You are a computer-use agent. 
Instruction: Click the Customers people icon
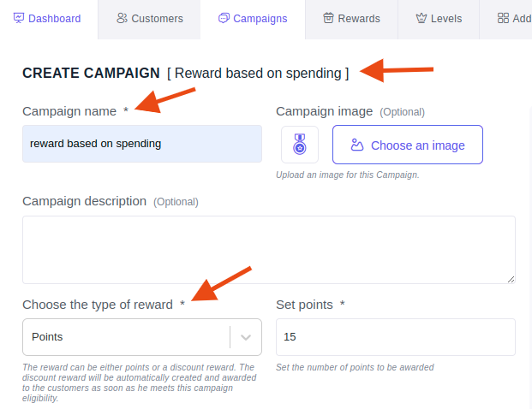(122, 18)
